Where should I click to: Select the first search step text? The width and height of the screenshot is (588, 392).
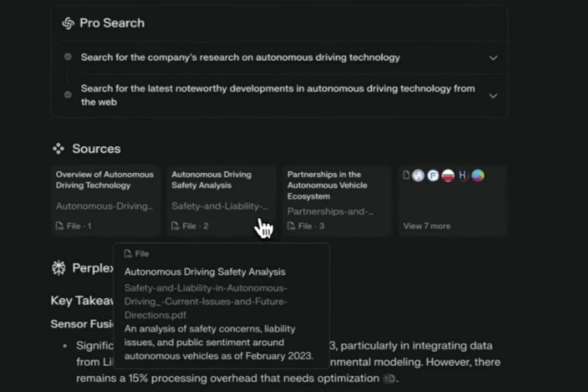click(240, 58)
